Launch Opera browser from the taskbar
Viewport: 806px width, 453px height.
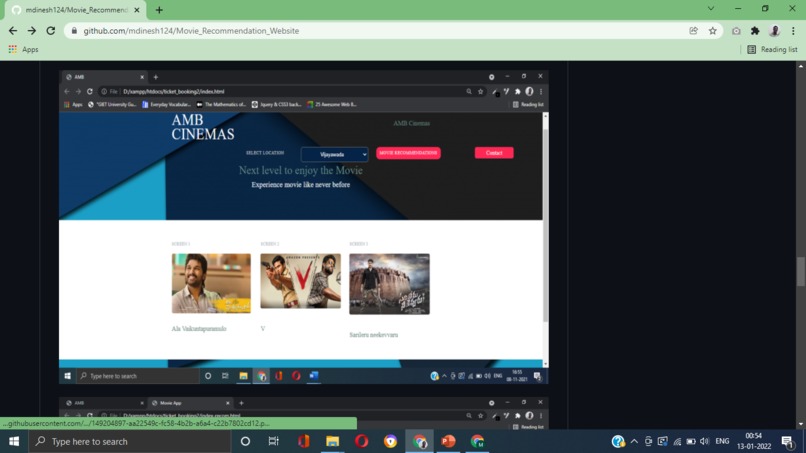pyautogui.click(x=361, y=441)
